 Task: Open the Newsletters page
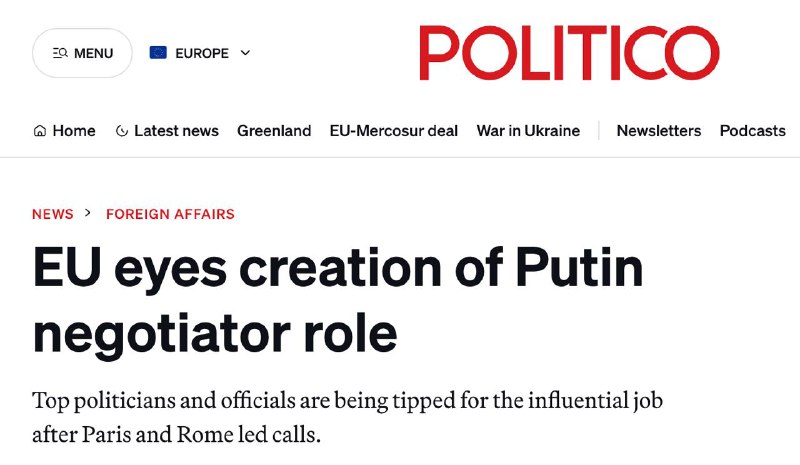click(659, 131)
